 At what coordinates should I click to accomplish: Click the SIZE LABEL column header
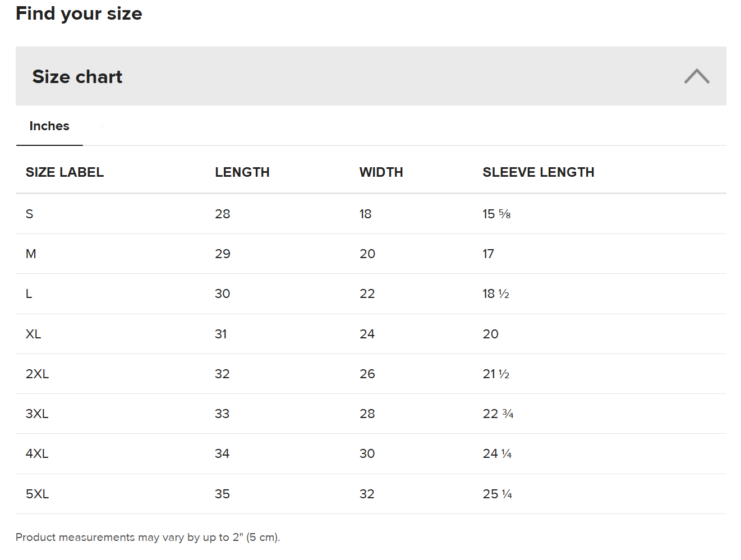[65, 172]
